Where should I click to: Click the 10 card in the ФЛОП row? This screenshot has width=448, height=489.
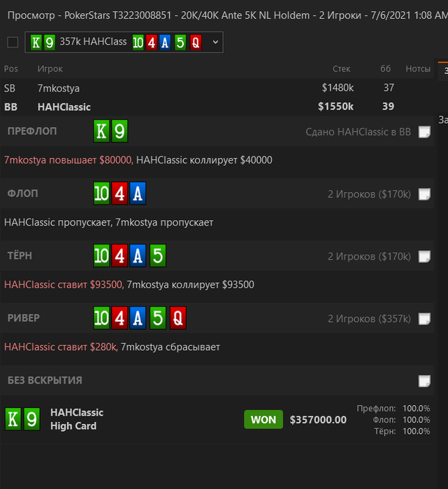click(x=101, y=194)
